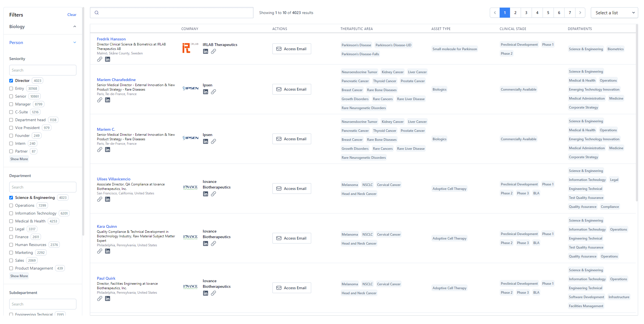The width and height of the screenshot is (644, 324).
Task: Click the next page arrow in pagination
Action: (x=580, y=12)
